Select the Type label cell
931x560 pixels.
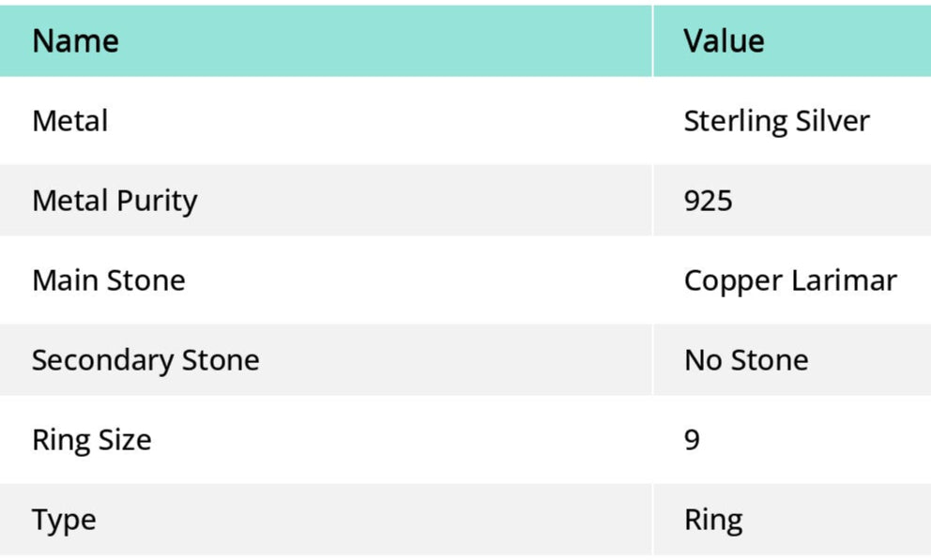[64, 520]
